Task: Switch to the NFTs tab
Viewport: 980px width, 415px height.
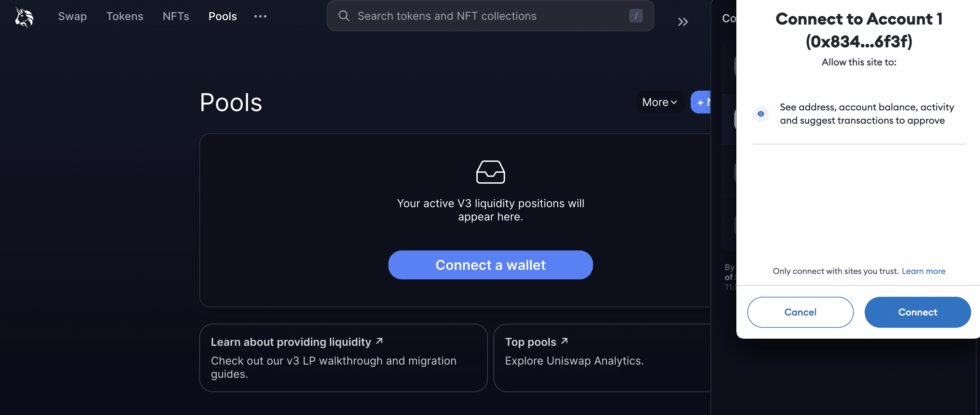Action: click(x=176, y=16)
